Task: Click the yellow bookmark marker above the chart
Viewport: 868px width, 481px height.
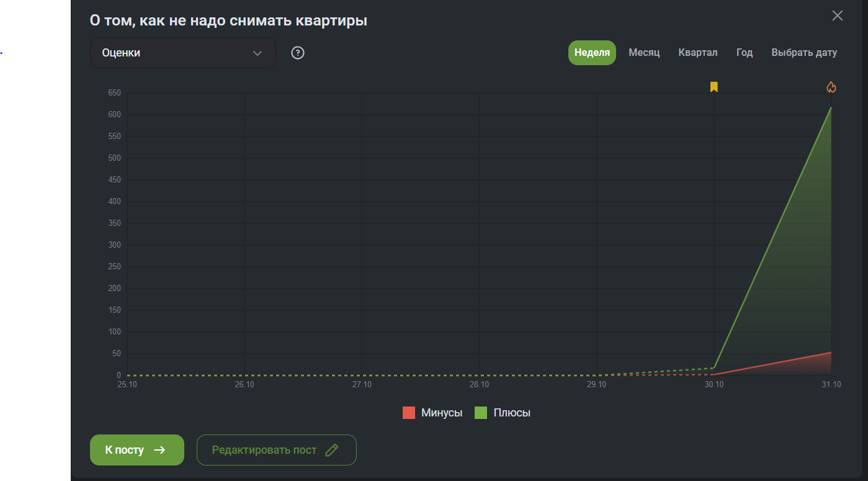Action: pos(714,87)
